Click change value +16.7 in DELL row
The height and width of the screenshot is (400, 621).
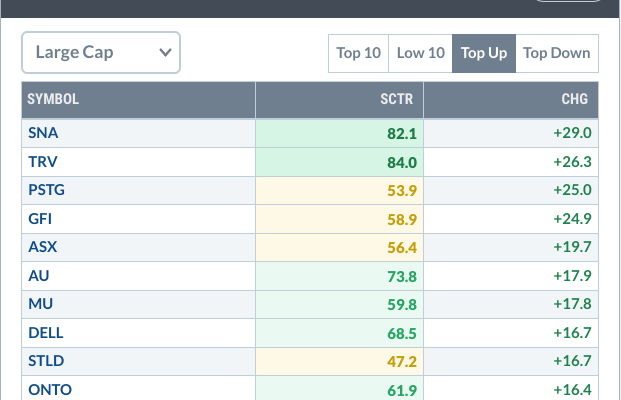click(x=572, y=333)
